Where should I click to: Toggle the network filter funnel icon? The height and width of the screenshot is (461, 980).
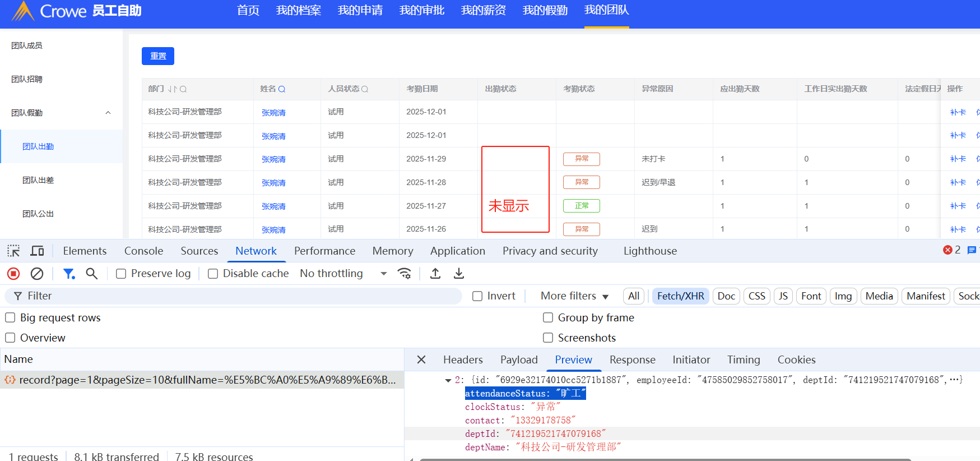pyautogui.click(x=69, y=274)
